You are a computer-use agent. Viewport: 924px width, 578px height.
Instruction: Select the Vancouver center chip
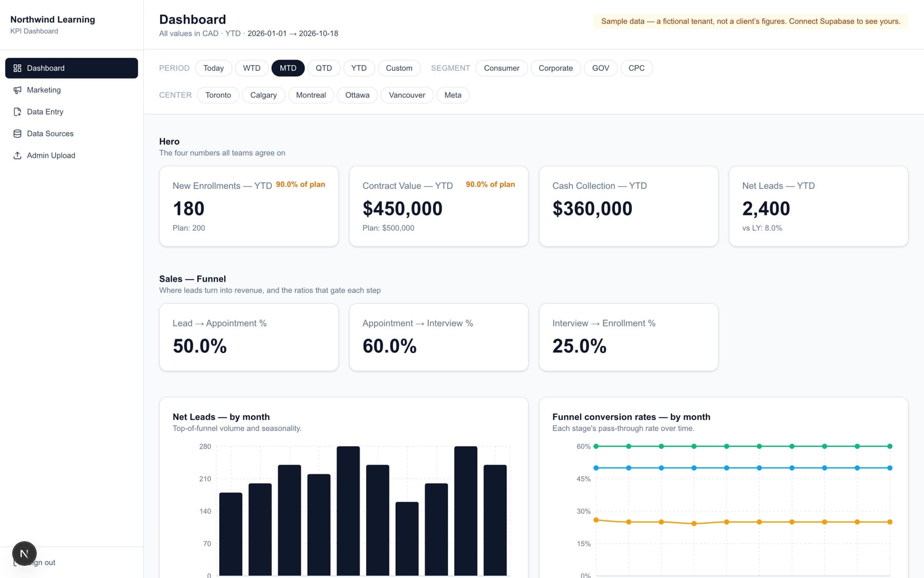[407, 95]
